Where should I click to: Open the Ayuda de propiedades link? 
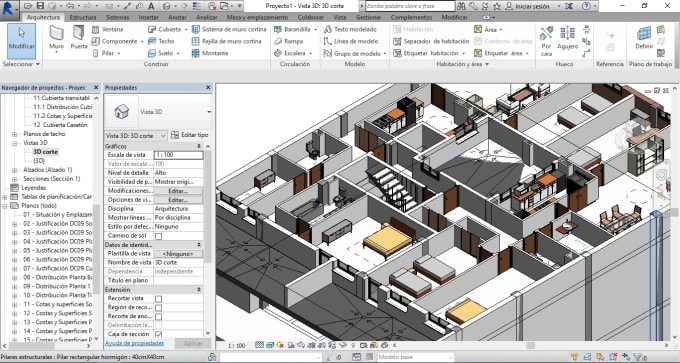(134, 343)
